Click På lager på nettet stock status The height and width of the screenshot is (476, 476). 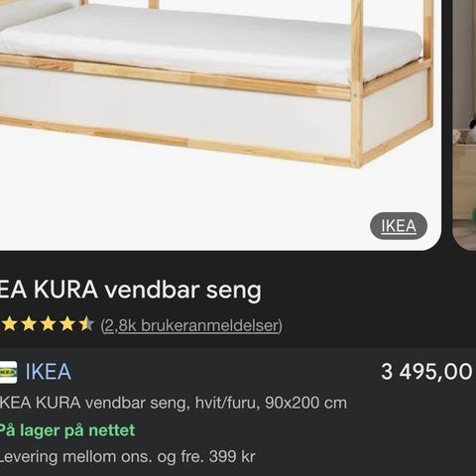coord(67,430)
